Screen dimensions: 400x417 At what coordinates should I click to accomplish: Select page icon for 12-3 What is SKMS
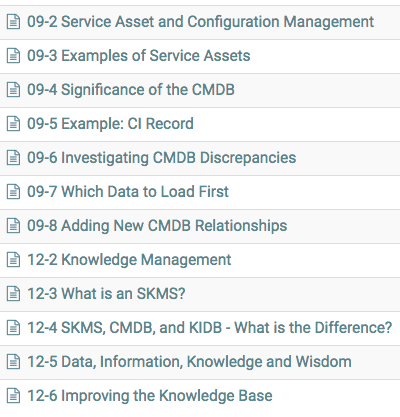point(13,294)
